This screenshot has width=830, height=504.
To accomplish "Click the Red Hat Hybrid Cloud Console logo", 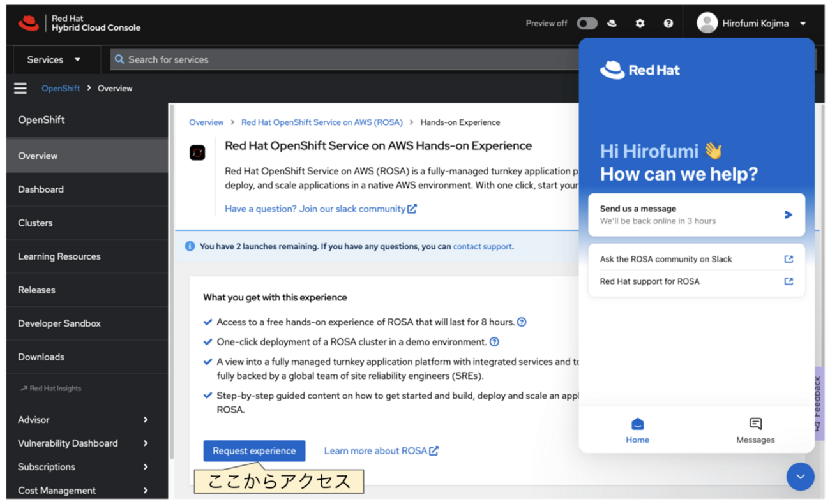I will tap(79, 24).
